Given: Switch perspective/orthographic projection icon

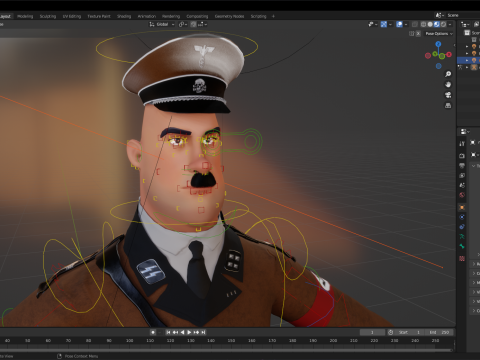Looking at the screenshot, I should click(448, 106).
